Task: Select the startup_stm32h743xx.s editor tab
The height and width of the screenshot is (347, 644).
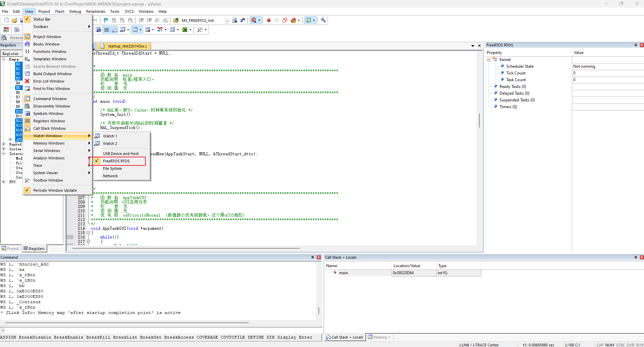Action: 124,46
